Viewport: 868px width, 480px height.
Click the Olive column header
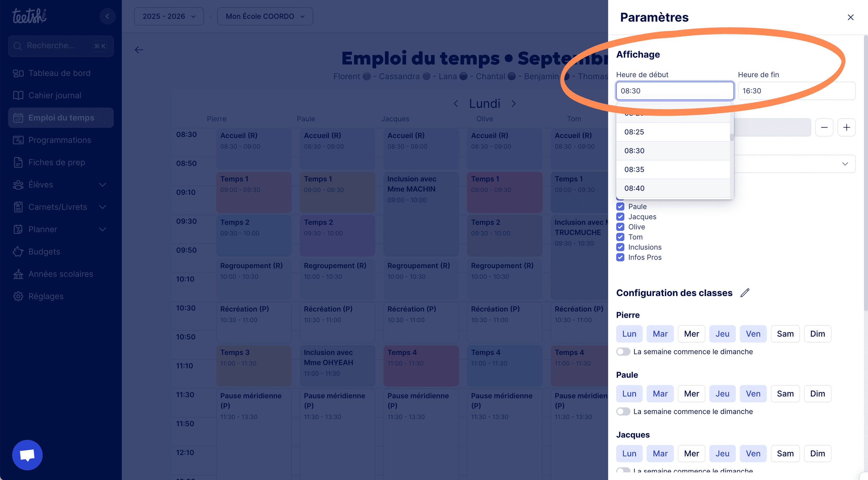484,119
